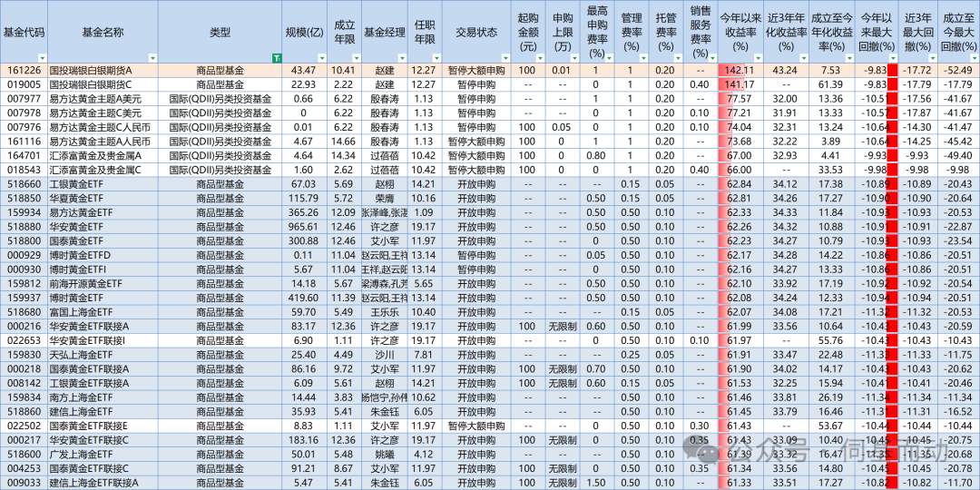The width and height of the screenshot is (980, 490).
Task: Open the 管理费率 column filter dropdown
Action: point(643,58)
